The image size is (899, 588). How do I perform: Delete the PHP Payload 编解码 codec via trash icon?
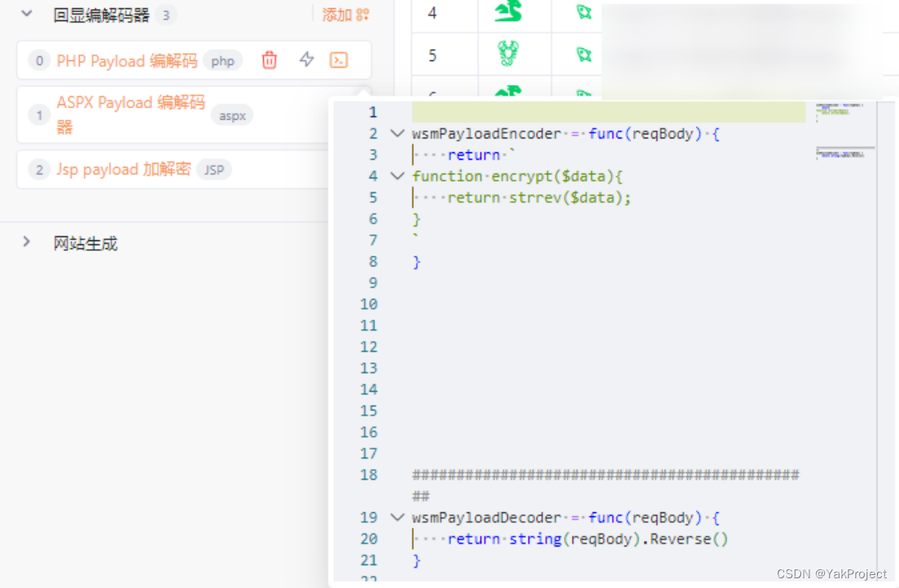(x=269, y=60)
